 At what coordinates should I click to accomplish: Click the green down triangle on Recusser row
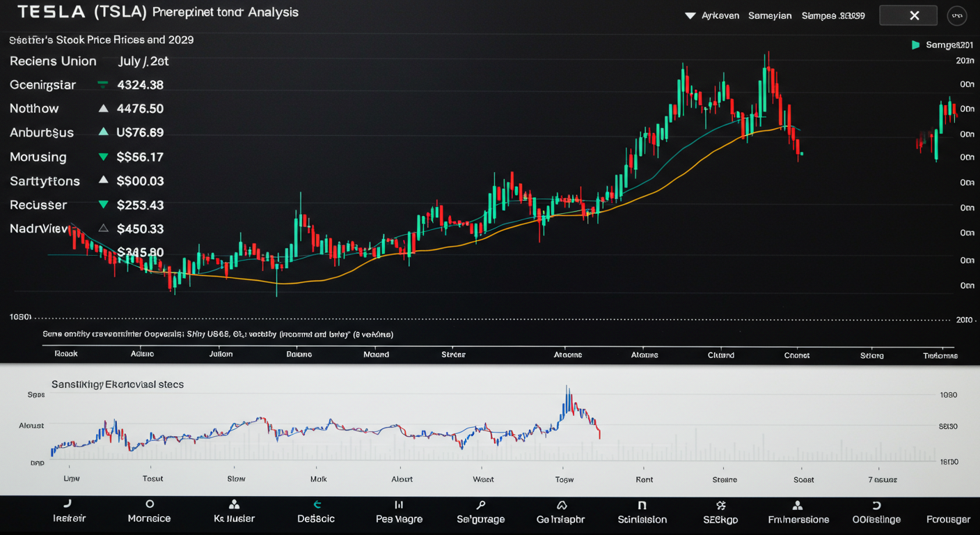103,205
